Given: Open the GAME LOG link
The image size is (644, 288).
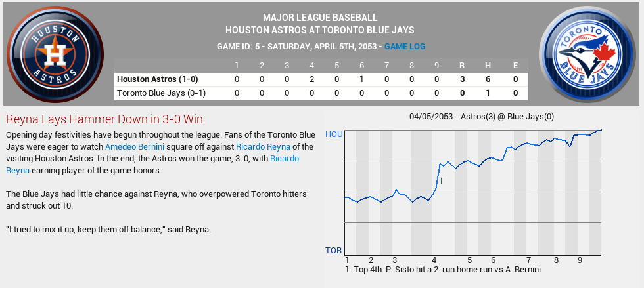Looking at the screenshot, I should point(405,47).
